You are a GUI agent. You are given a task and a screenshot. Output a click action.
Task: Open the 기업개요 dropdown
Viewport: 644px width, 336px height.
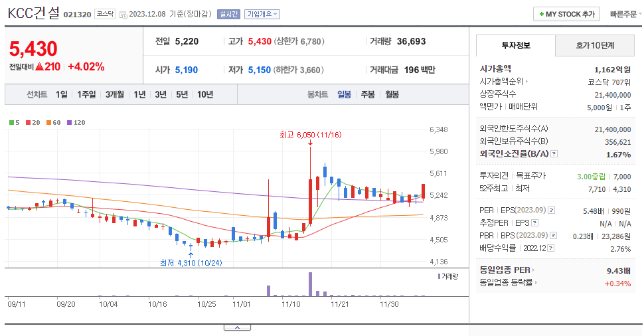(x=262, y=14)
